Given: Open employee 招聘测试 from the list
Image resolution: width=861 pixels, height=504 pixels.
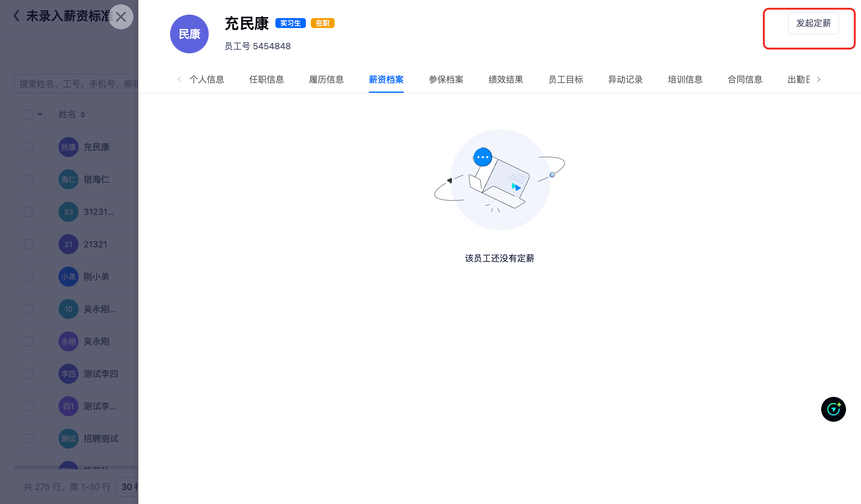Looking at the screenshot, I should (x=101, y=439).
